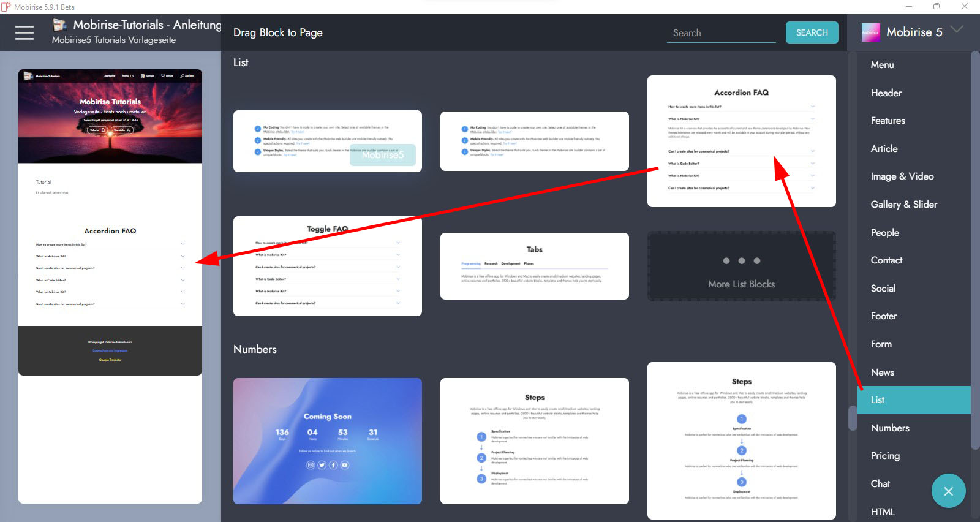Focus the block Search input field

721,33
